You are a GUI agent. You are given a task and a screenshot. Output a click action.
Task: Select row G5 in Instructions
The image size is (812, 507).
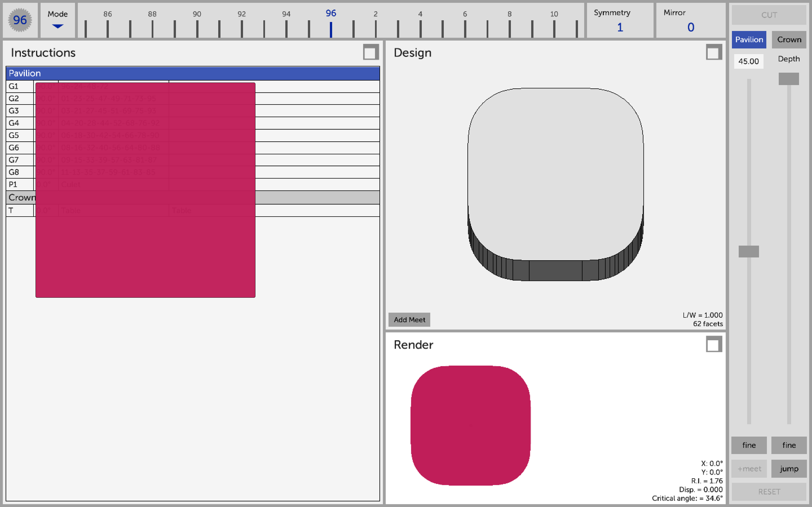[193, 136]
